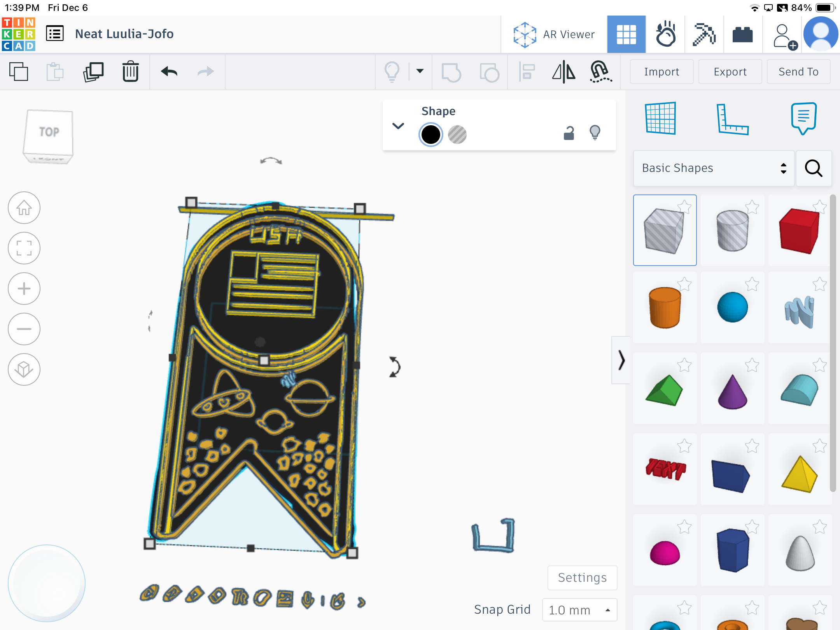Toggle show all lightbulb in toolbar
Image resolution: width=840 pixels, height=630 pixels.
(392, 72)
